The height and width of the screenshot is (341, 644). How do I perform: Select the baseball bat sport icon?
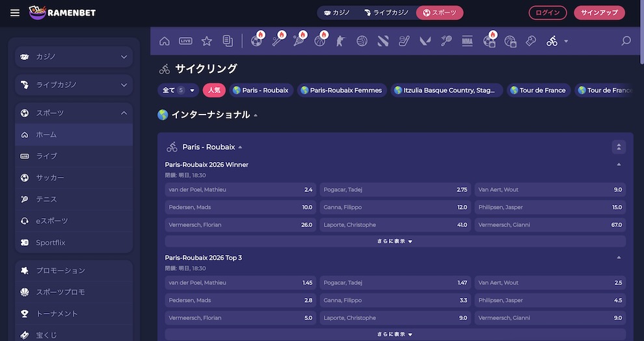click(x=278, y=41)
